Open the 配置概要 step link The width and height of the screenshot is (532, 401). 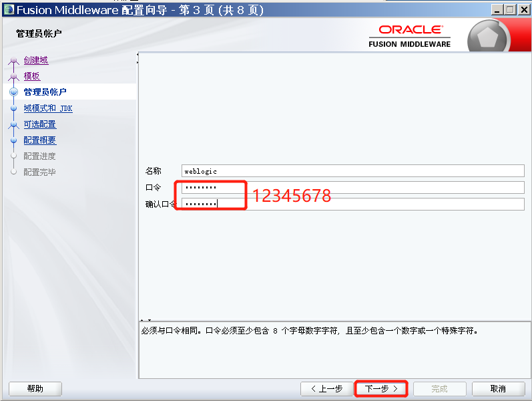click(40, 140)
